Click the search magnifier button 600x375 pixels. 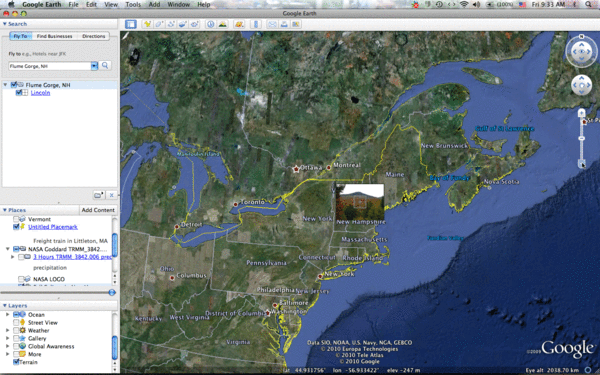[105, 65]
